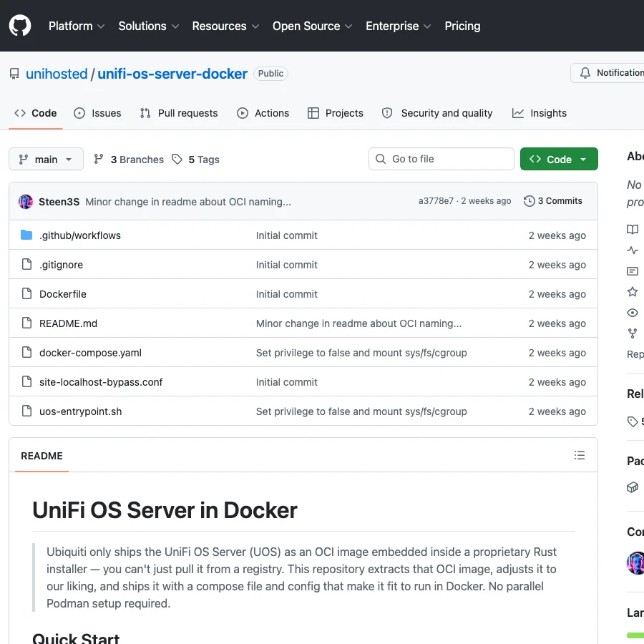Image resolution: width=644 pixels, height=644 pixels.
Task: Click the watchers eye icon in sidebar
Action: point(633,313)
